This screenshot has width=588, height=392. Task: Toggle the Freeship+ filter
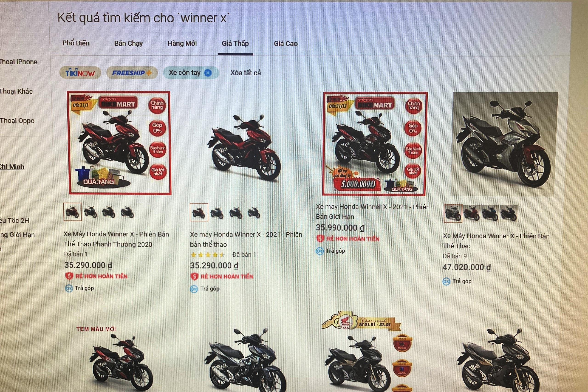point(132,73)
